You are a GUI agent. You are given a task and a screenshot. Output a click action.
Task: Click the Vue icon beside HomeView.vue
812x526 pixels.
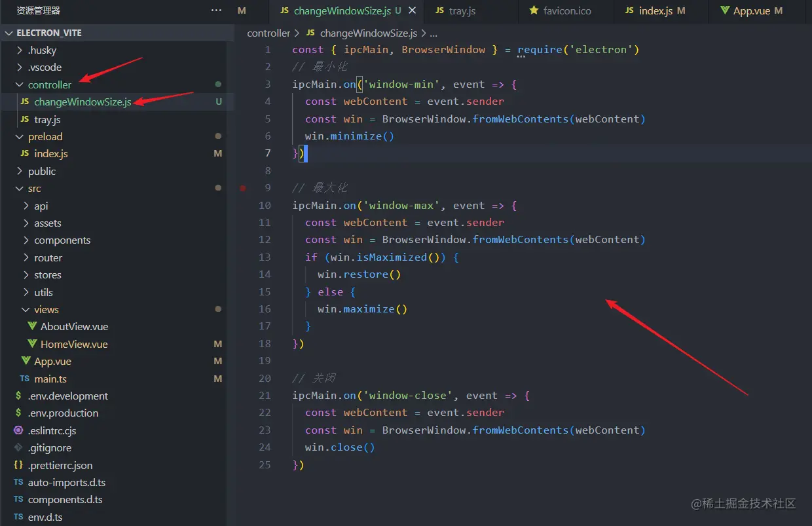(32, 344)
